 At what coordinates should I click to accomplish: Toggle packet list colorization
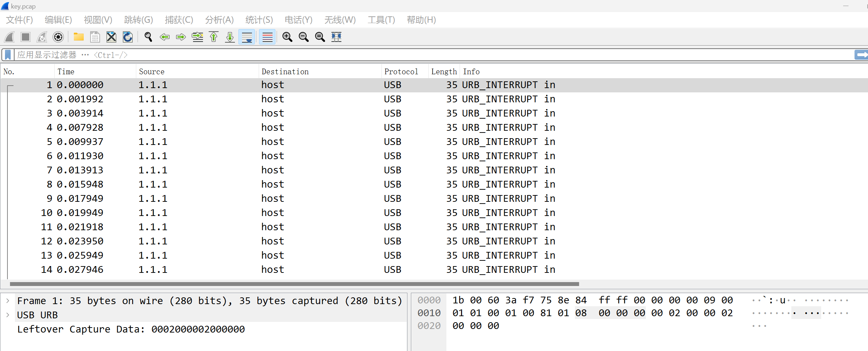click(267, 37)
